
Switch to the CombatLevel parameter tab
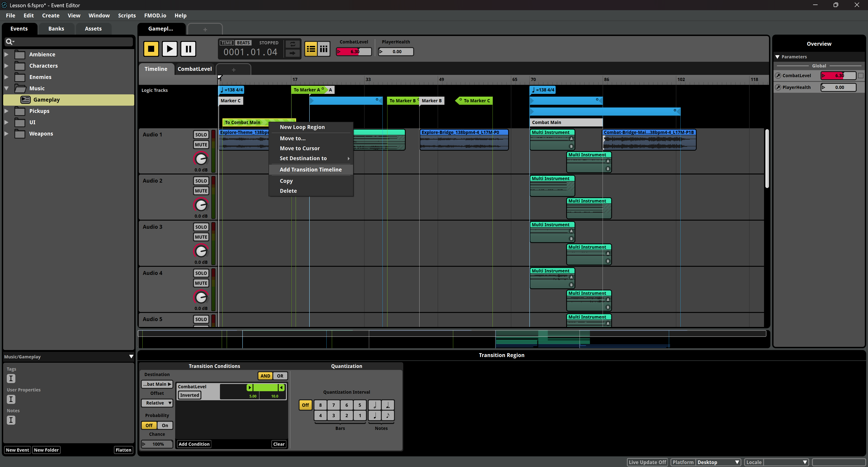[x=194, y=69]
